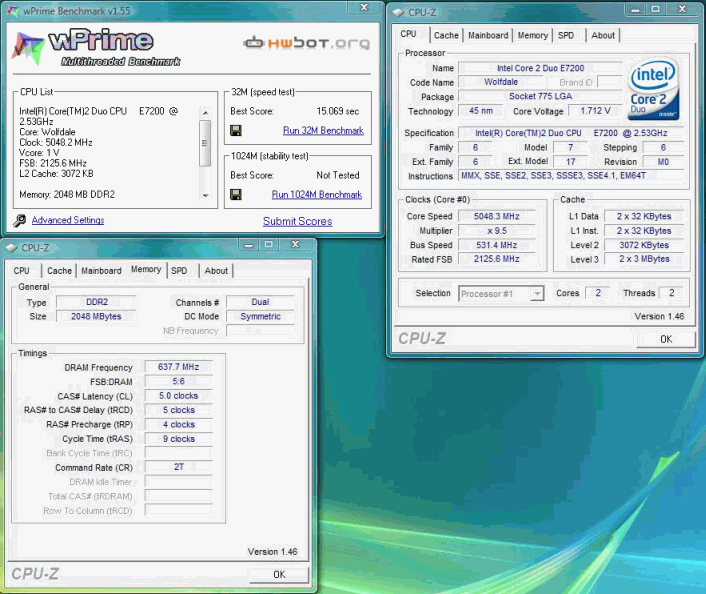The height and width of the screenshot is (594, 706).
Task: Open the Mainboard tab in the CPU-Z memory window
Action: coord(101,271)
